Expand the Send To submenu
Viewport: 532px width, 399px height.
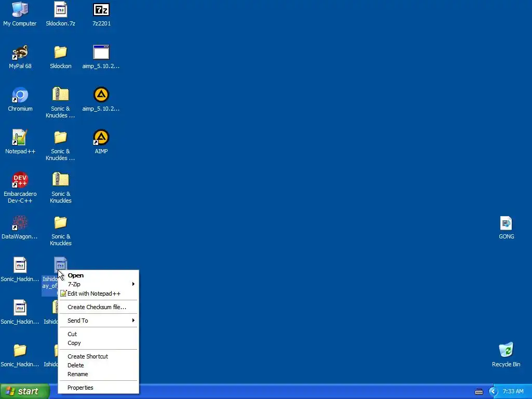pos(98,321)
